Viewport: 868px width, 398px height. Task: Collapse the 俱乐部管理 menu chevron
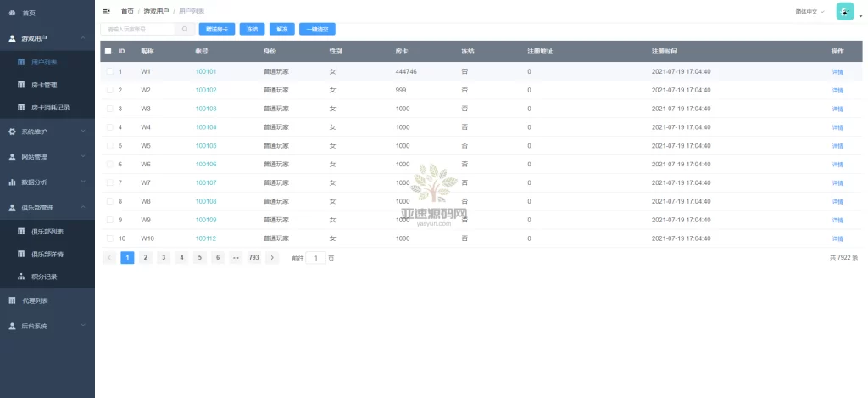pyautogui.click(x=83, y=207)
